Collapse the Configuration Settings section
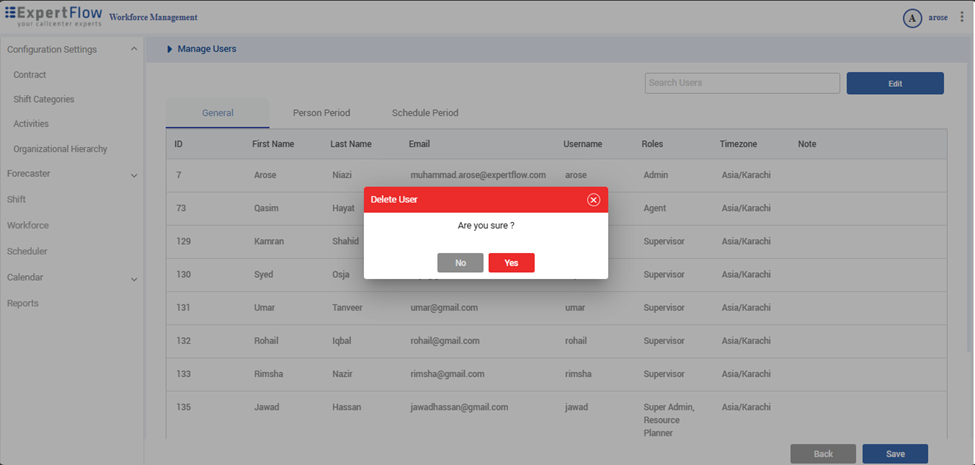The image size is (975, 465). tap(134, 50)
